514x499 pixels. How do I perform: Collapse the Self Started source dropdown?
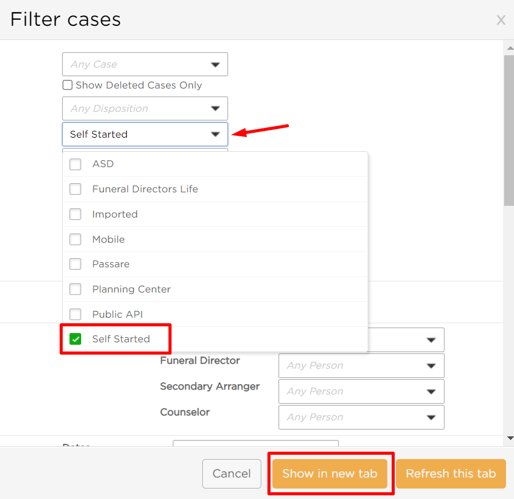click(145, 134)
